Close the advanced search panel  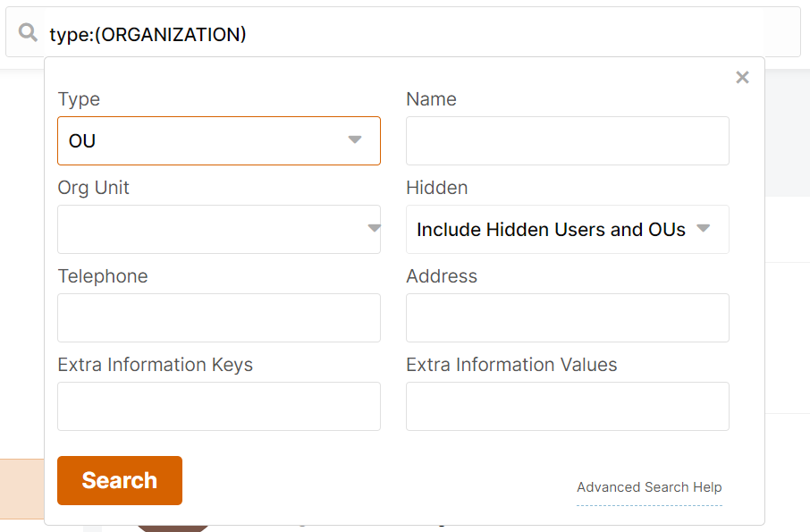[x=742, y=78]
